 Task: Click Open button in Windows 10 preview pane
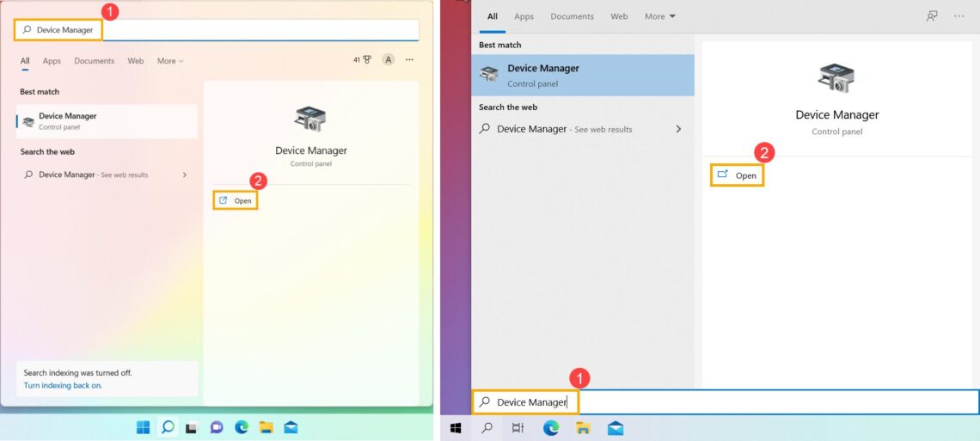pyautogui.click(x=738, y=175)
